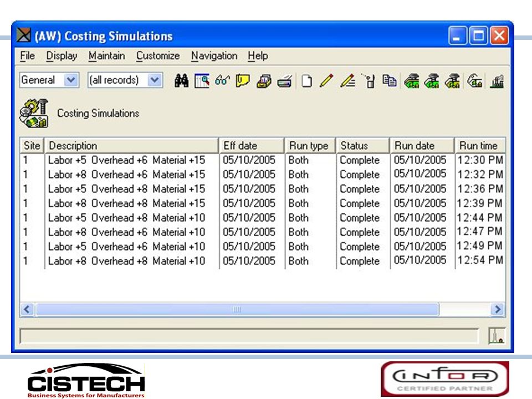Screen dimensions: 532x399
Task: Click the Eff date column header
Action: (252, 146)
